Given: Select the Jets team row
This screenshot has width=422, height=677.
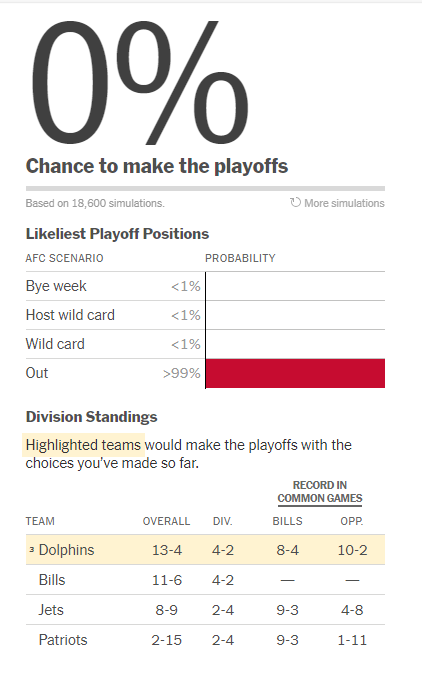Looking at the screenshot, I should pos(205,610).
